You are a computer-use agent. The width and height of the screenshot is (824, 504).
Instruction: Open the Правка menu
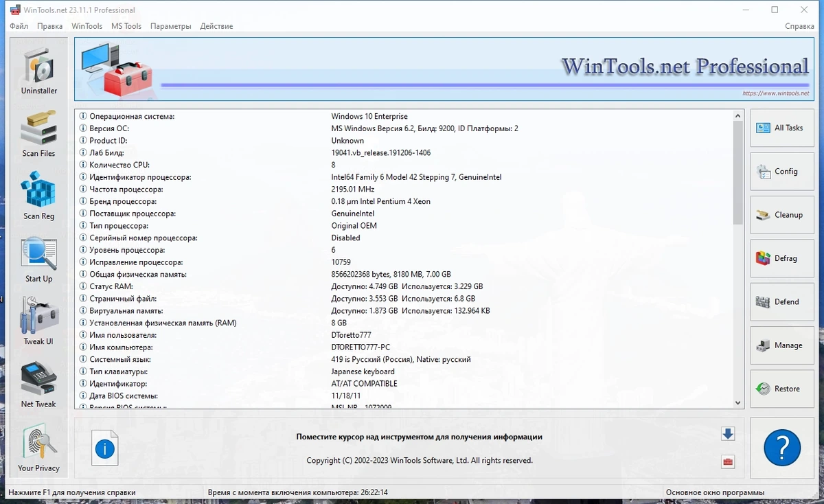[x=50, y=26]
